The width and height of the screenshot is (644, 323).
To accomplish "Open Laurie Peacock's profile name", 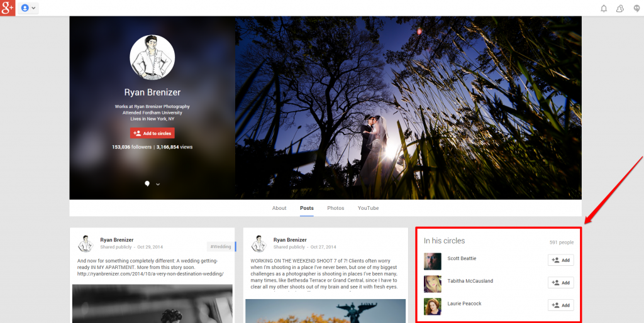I will 464,304.
